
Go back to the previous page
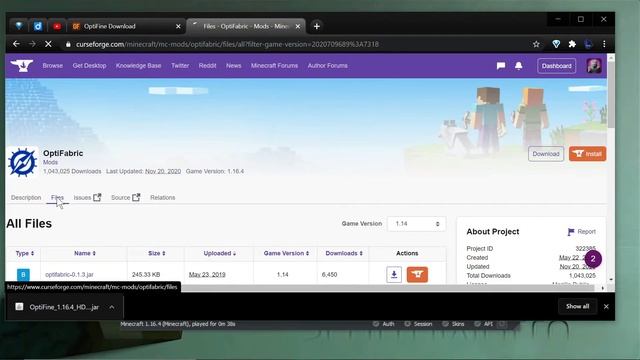(x=16, y=44)
